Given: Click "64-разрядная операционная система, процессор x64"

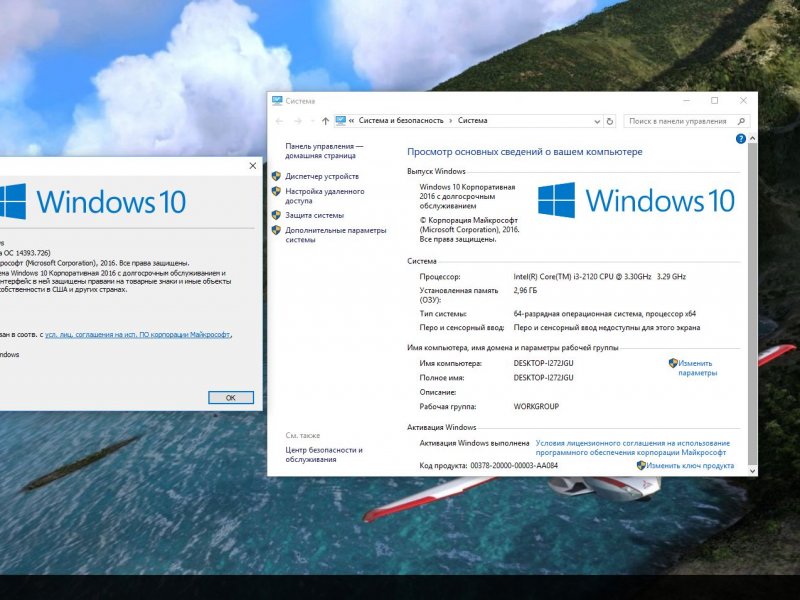Looking at the screenshot, I should (x=605, y=314).
